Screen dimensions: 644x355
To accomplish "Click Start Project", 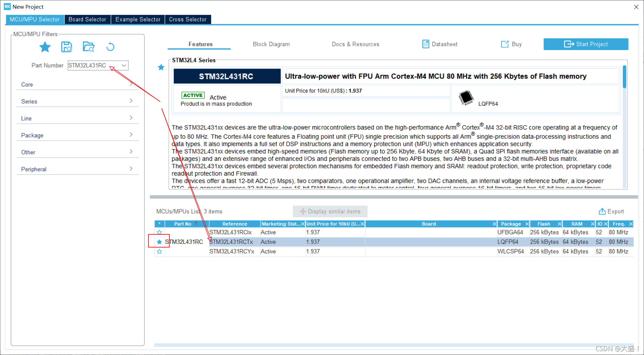I will click(x=586, y=44).
